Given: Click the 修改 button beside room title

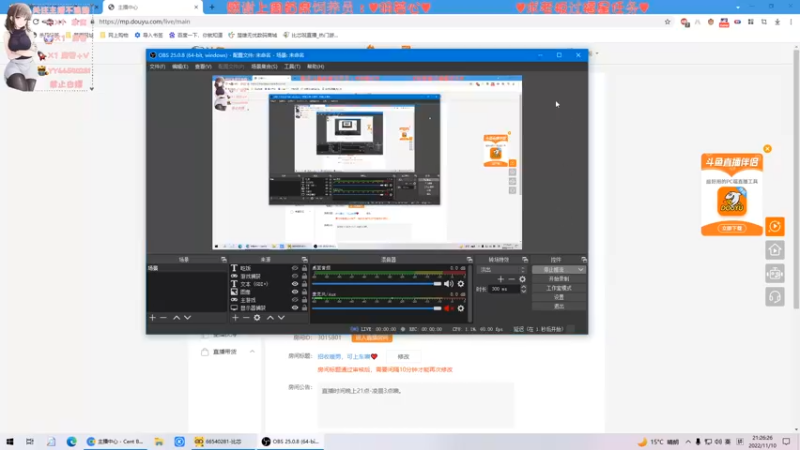Looking at the screenshot, I should point(403,357).
